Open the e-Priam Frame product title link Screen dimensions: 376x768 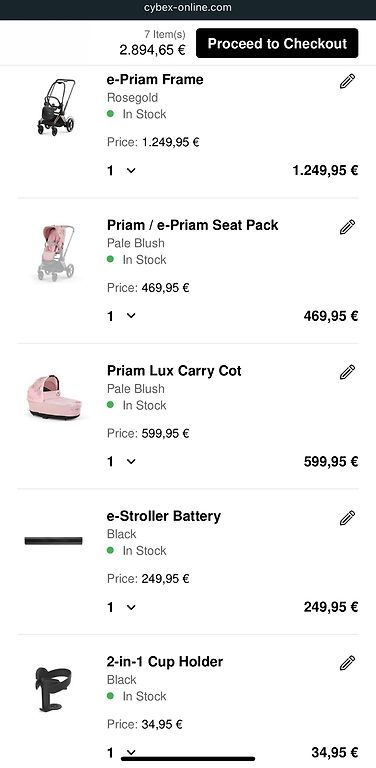(155, 79)
